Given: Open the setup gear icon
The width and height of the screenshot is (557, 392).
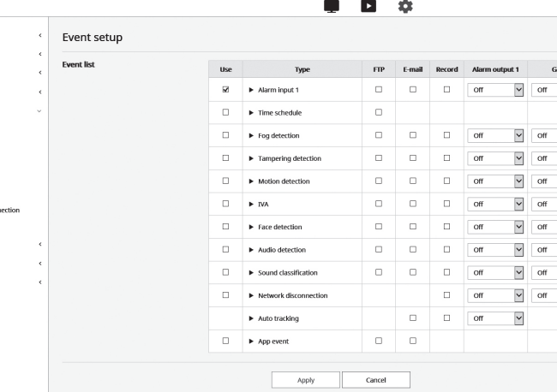Looking at the screenshot, I should click(405, 6).
